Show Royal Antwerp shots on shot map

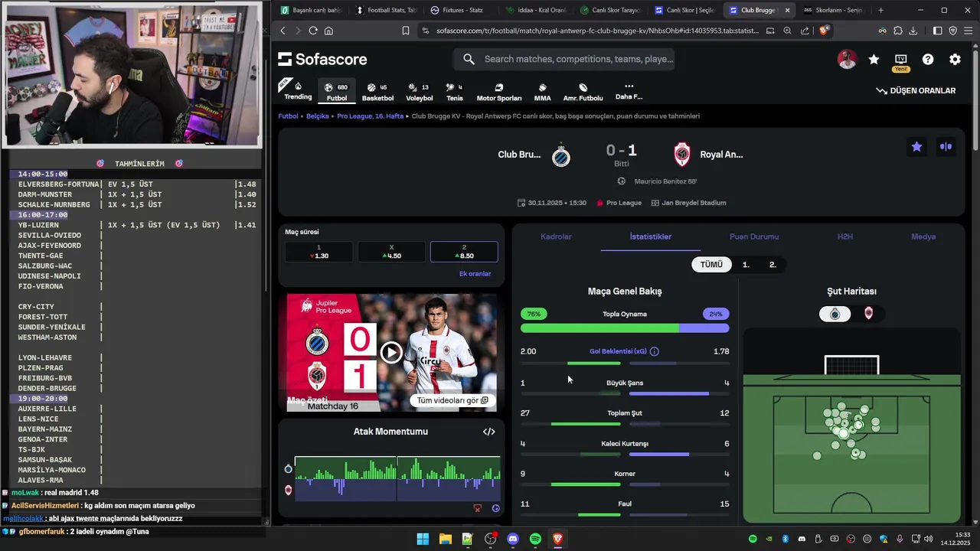point(868,314)
